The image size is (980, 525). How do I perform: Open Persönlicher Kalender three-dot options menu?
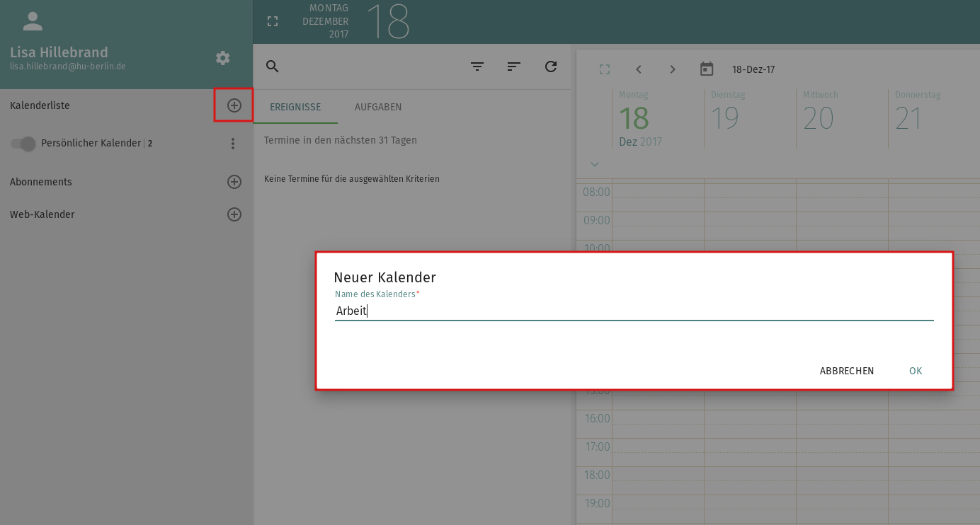(x=233, y=144)
